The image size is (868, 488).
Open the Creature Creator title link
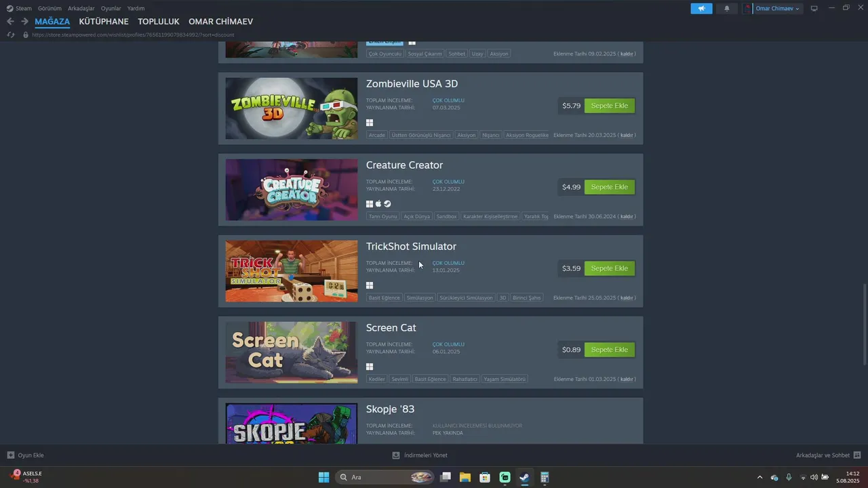tap(404, 165)
